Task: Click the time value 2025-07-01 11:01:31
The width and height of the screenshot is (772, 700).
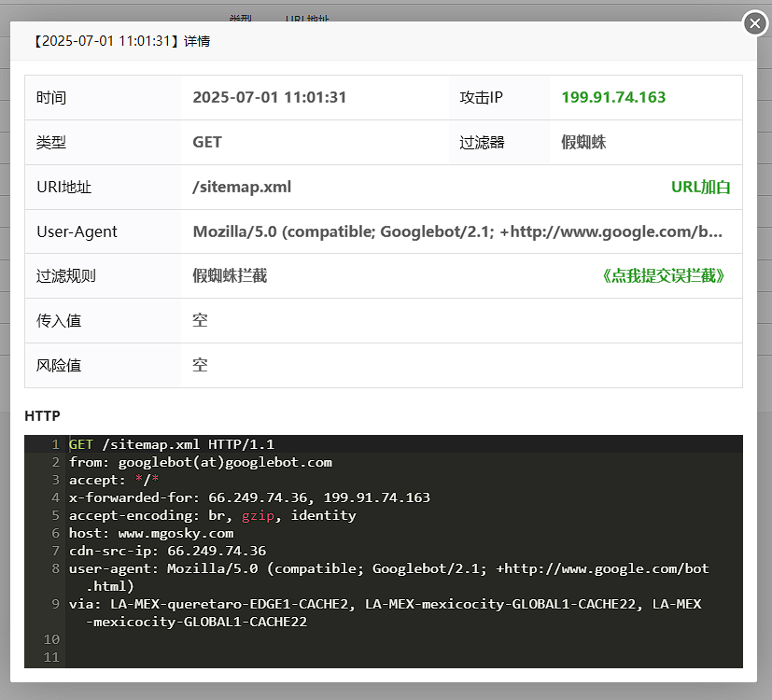Action: click(270, 97)
